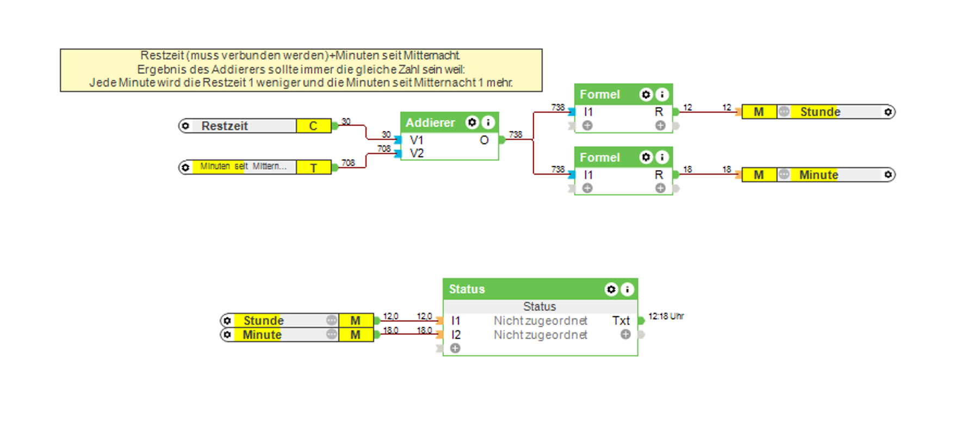The width and height of the screenshot is (980, 432).
Task: Open gear settings on Formel block feeding Stunde
Action: pyautogui.click(x=646, y=94)
